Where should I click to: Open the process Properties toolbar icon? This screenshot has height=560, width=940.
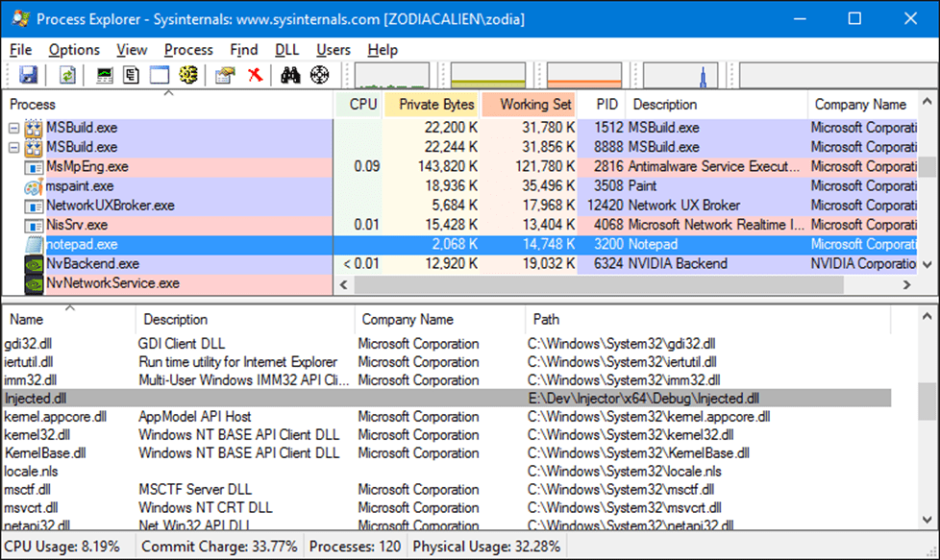[226, 75]
